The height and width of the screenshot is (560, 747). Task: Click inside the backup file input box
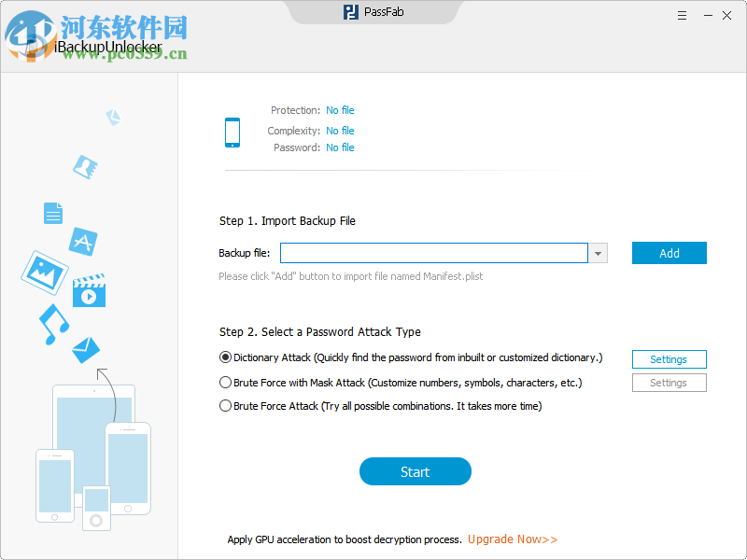tap(434, 253)
